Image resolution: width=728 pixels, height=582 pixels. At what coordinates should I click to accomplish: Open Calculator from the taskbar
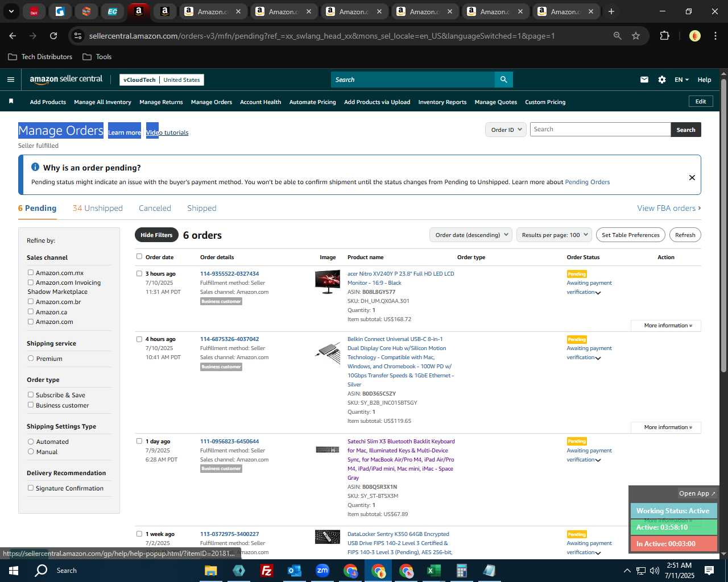click(461, 571)
